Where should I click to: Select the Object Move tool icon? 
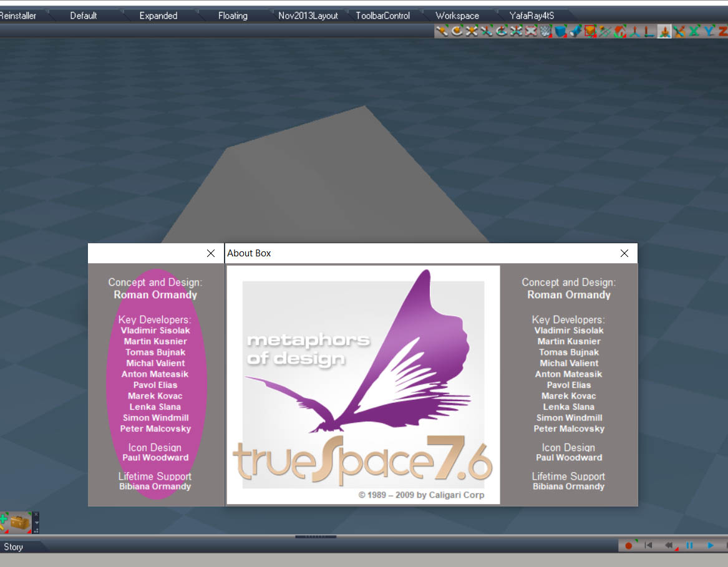pos(442,31)
